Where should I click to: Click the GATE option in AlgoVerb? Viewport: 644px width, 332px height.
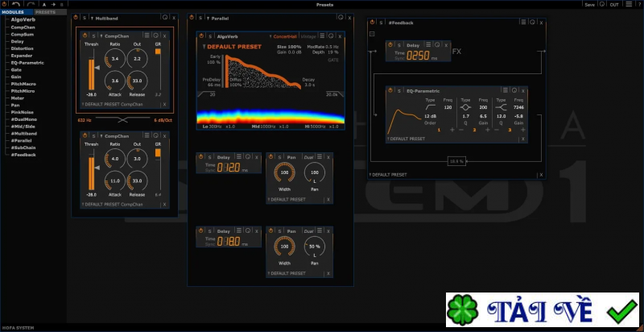coord(333,60)
